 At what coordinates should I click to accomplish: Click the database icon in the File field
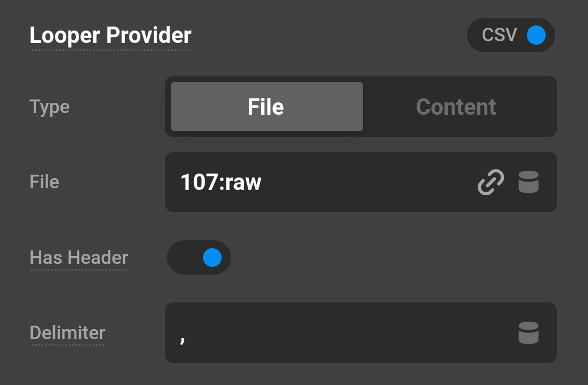(529, 182)
